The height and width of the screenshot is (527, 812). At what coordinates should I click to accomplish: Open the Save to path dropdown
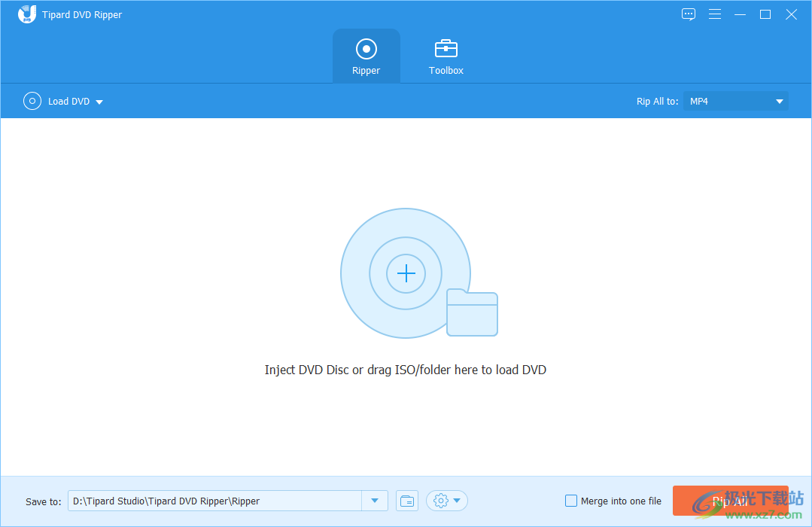pyautogui.click(x=375, y=501)
